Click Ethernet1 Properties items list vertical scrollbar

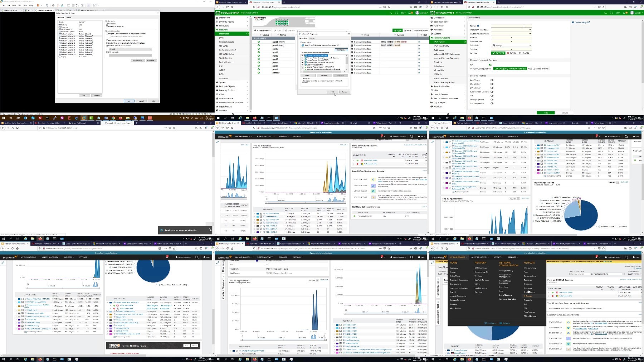[347, 62]
